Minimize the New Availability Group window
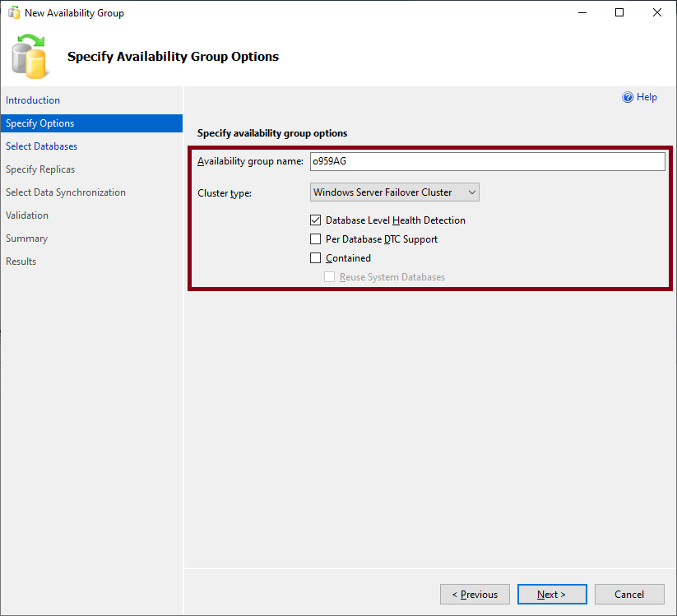 (582, 12)
